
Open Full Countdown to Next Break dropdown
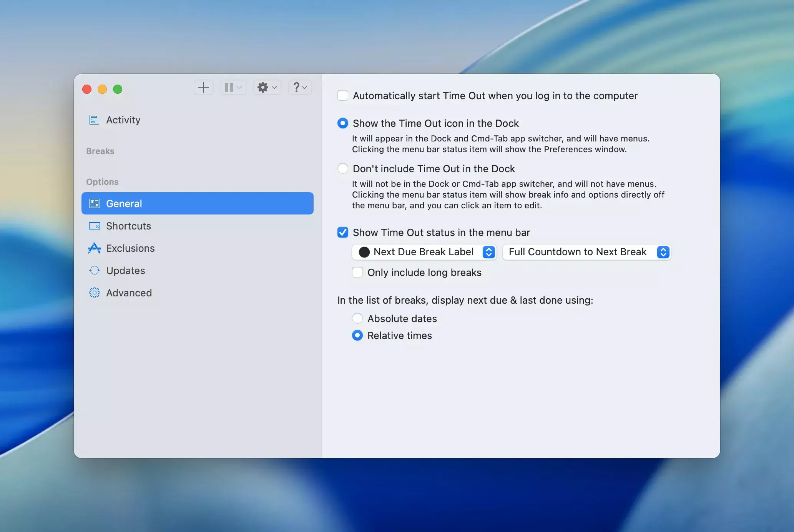(586, 252)
